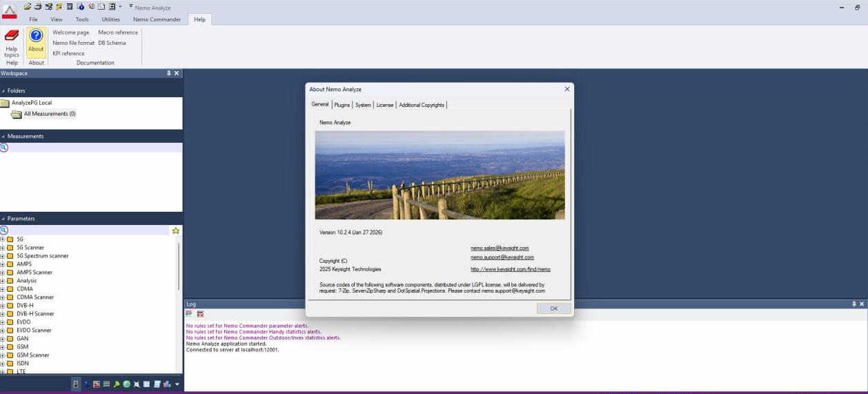
Task: Open the View ribbon tab
Action: coord(57,19)
